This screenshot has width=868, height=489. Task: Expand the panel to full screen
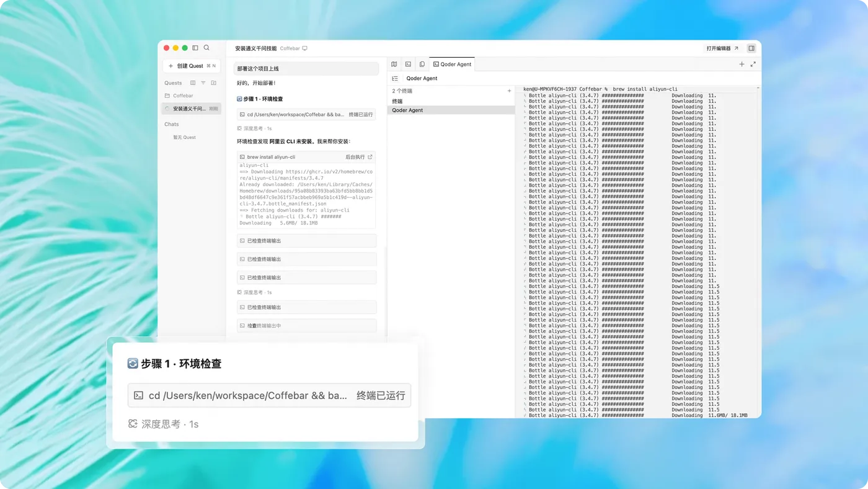pos(753,64)
